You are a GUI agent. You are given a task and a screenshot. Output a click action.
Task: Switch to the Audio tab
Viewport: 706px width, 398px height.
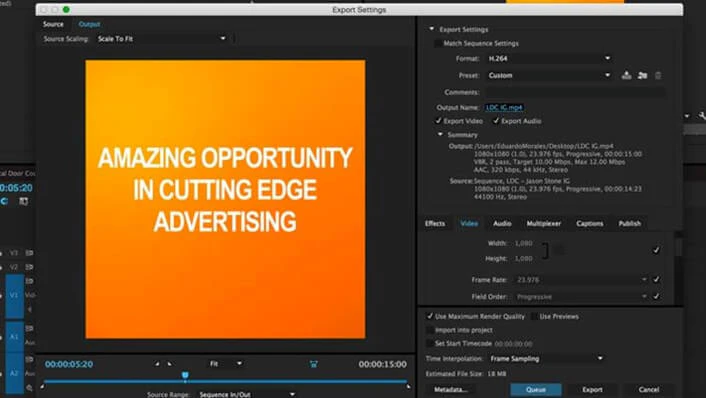coord(502,223)
